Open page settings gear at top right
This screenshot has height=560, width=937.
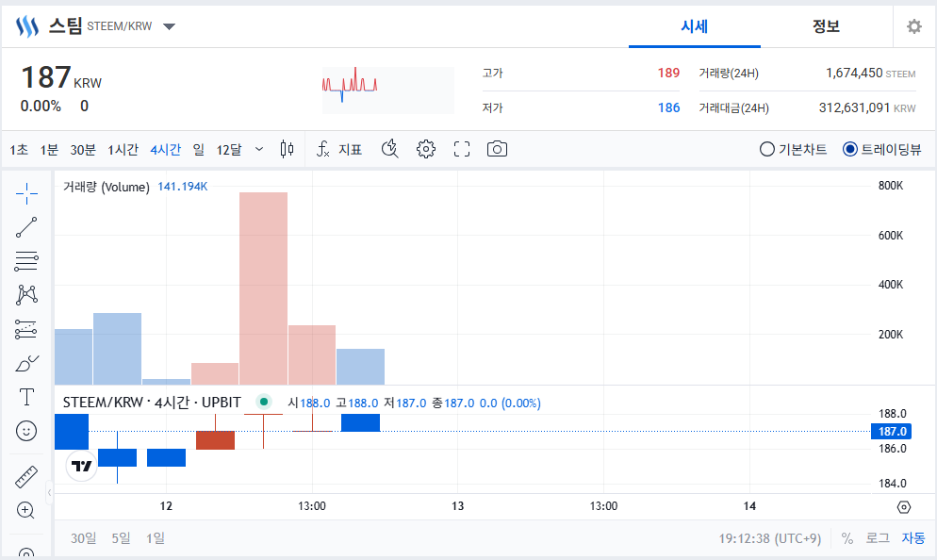(914, 26)
